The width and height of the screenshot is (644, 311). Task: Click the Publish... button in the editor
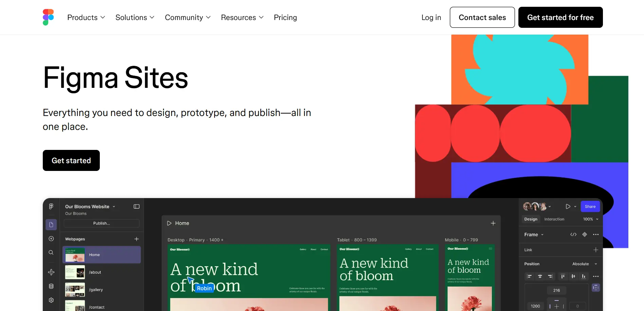102,223
